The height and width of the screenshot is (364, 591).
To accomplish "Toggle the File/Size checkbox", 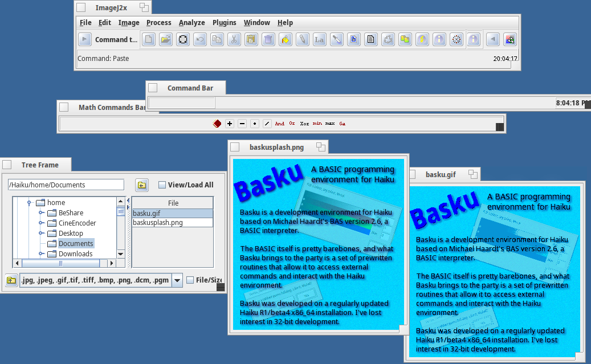I will click(190, 280).
